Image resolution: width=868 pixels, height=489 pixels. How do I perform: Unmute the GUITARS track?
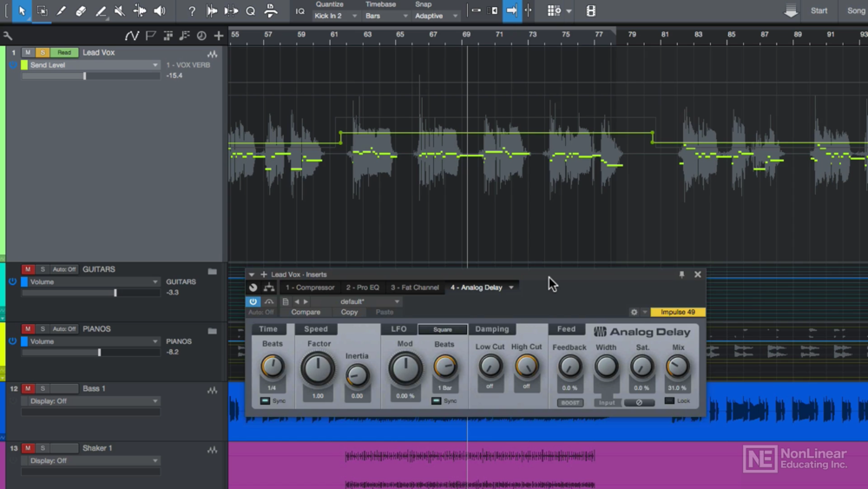pyautogui.click(x=27, y=269)
